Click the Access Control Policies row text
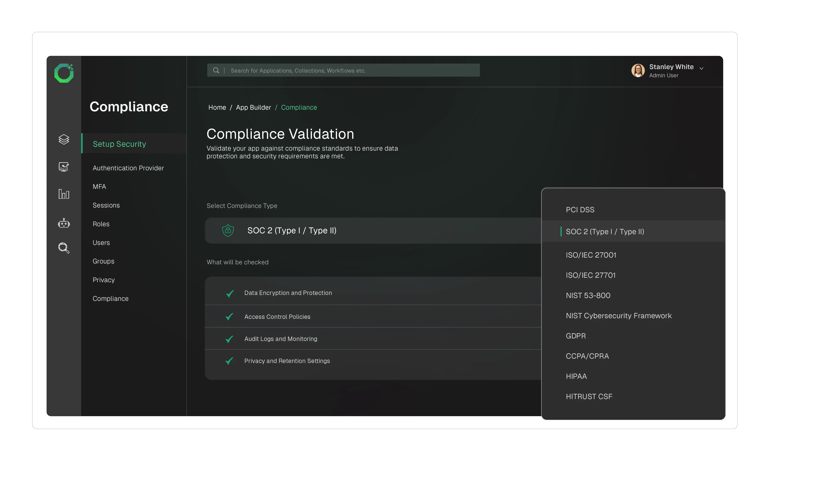Screen dimensions: 814x504 (x=277, y=317)
